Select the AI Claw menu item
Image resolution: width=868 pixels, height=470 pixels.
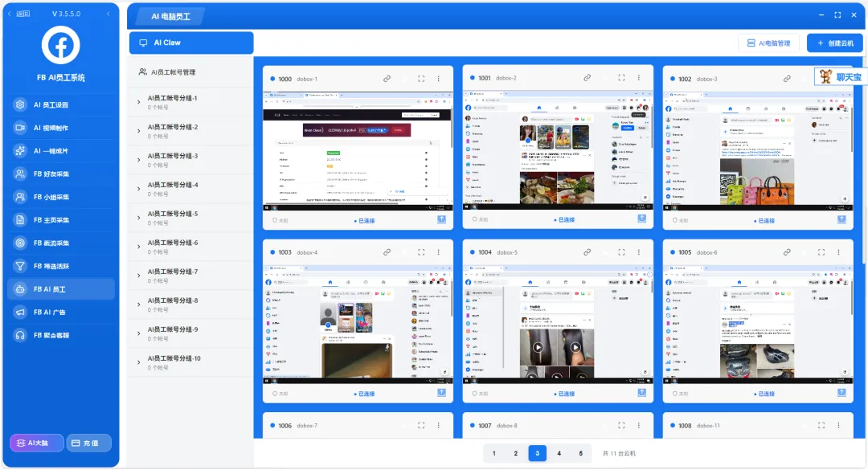coord(190,42)
